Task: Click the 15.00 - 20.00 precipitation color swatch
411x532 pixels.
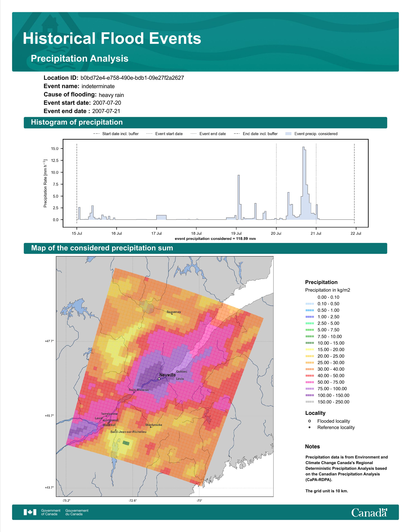Action: tap(309, 350)
